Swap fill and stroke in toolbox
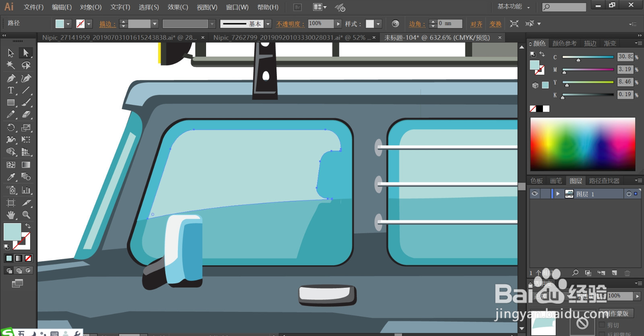The image size is (644, 336). [28, 226]
